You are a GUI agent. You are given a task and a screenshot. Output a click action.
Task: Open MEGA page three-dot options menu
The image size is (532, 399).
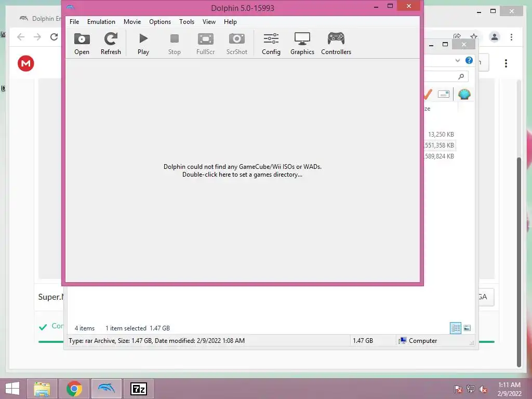tap(506, 63)
